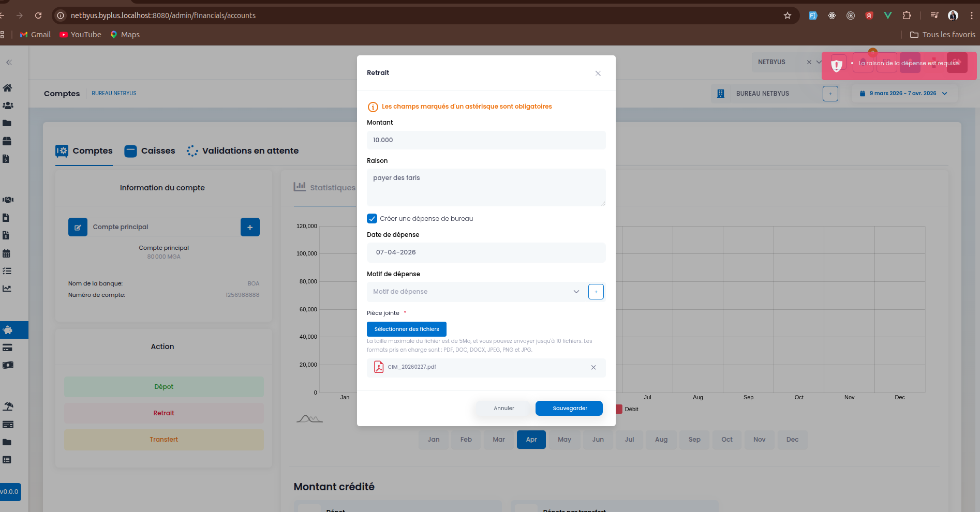Collapse sidebar with double chevron icon
The width and height of the screenshot is (980, 512).
coord(9,63)
